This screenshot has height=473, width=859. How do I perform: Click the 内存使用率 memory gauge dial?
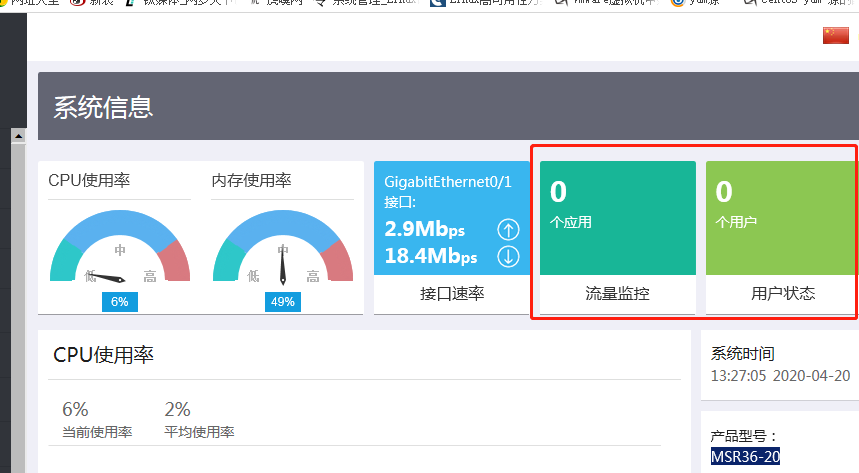click(x=283, y=247)
